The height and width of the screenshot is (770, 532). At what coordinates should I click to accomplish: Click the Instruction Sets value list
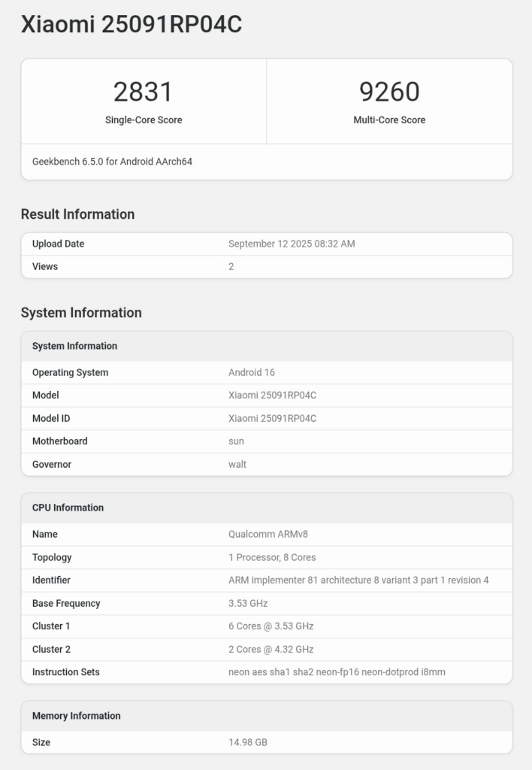[337, 672]
